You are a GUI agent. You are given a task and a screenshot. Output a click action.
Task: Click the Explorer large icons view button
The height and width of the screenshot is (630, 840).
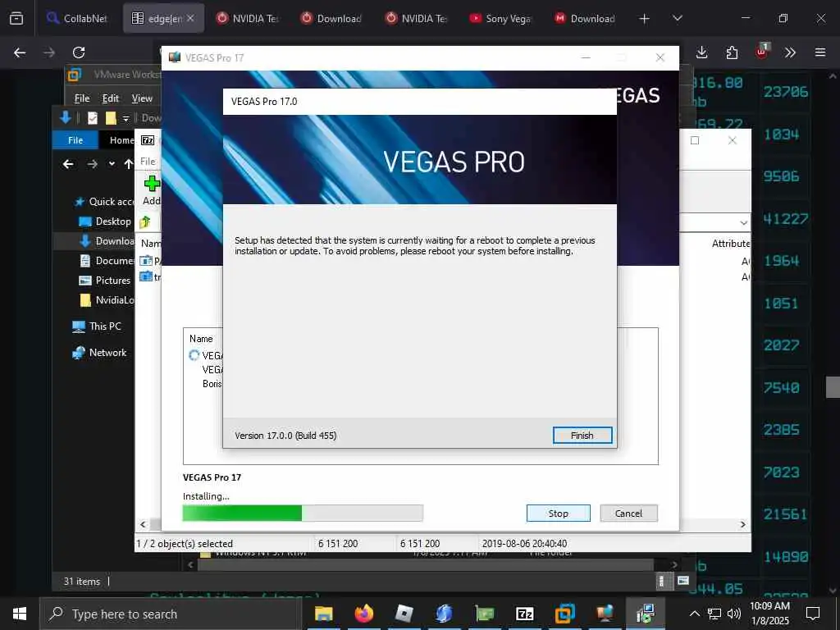(683, 582)
